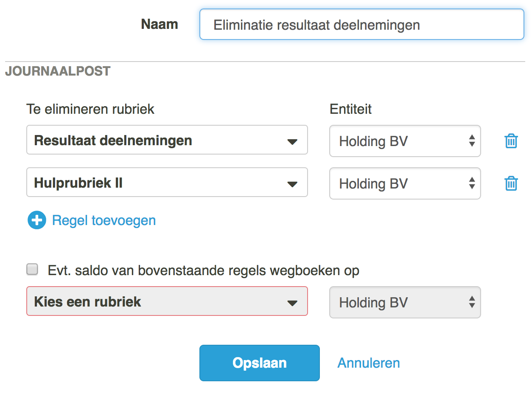The width and height of the screenshot is (532, 394).
Task: Open the Hulprubriek II rubriek dropdown
Action: tap(167, 182)
